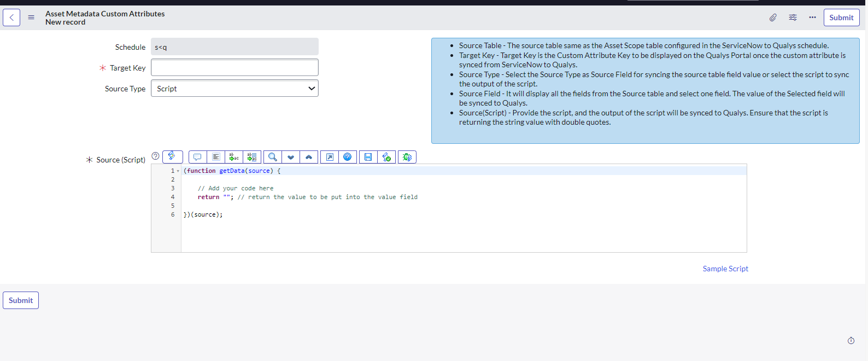The height and width of the screenshot is (361, 868).
Task: Click the replace toolbar icon
Action: click(234, 157)
